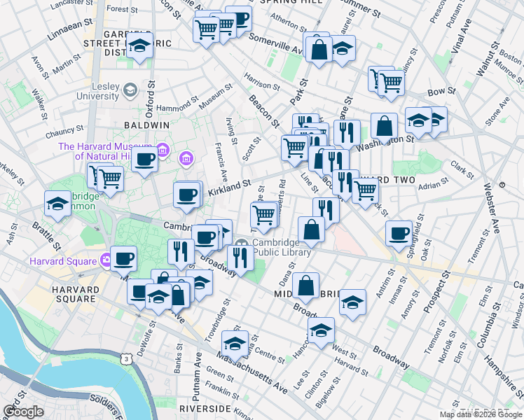The height and width of the screenshot is (420, 524).
Task: Click the coffee cup marker next to Harvard Square label
Action: click(x=124, y=260)
